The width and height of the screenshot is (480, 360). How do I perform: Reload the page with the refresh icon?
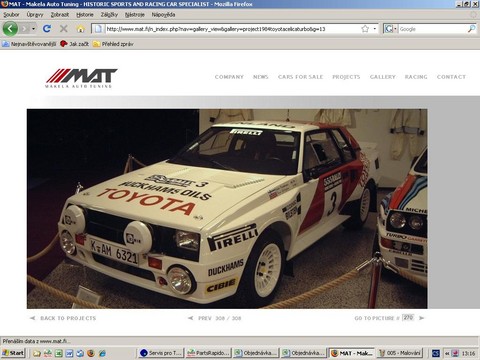pos(47,29)
